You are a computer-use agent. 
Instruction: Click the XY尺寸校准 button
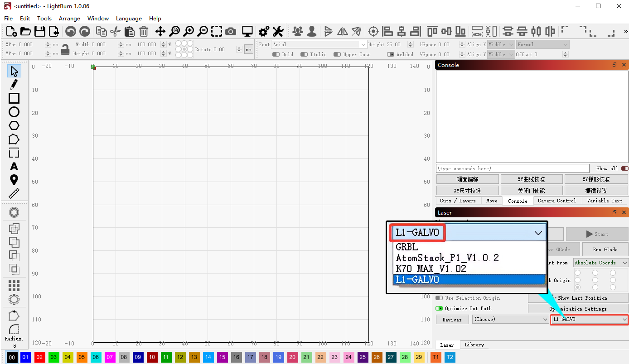[467, 191]
